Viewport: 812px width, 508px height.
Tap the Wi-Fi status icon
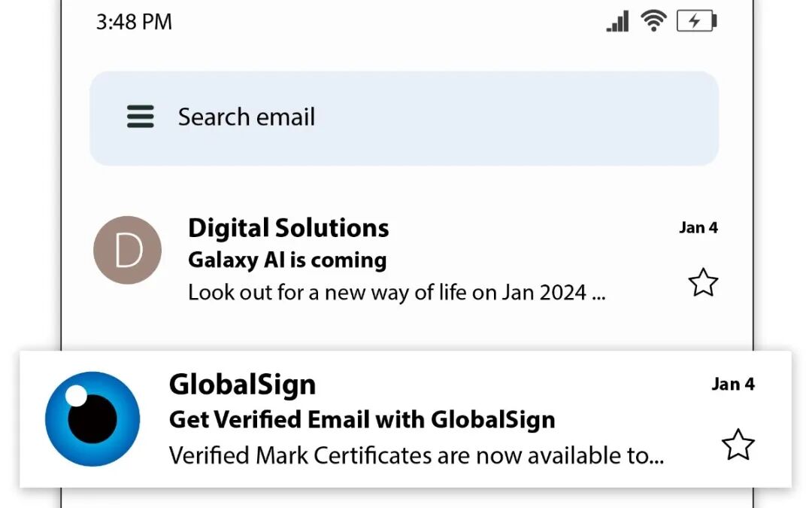coord(653,21)
